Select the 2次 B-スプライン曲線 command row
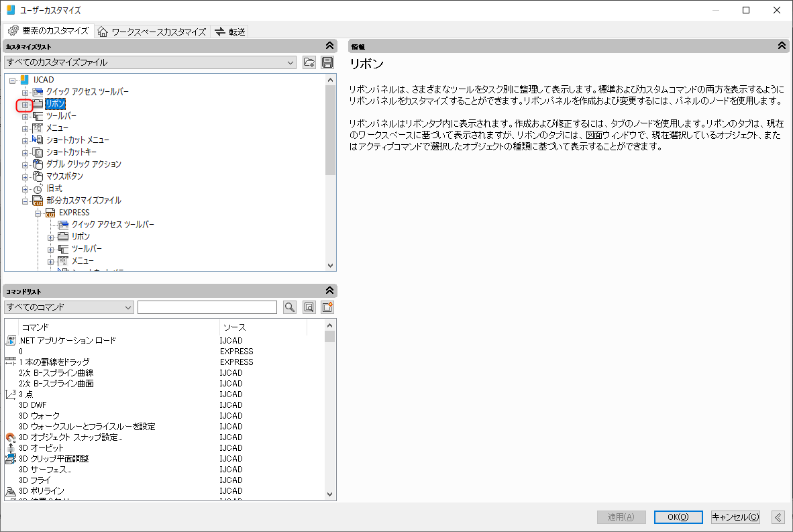This screenshot has height=532, width=793. point(165,373)
